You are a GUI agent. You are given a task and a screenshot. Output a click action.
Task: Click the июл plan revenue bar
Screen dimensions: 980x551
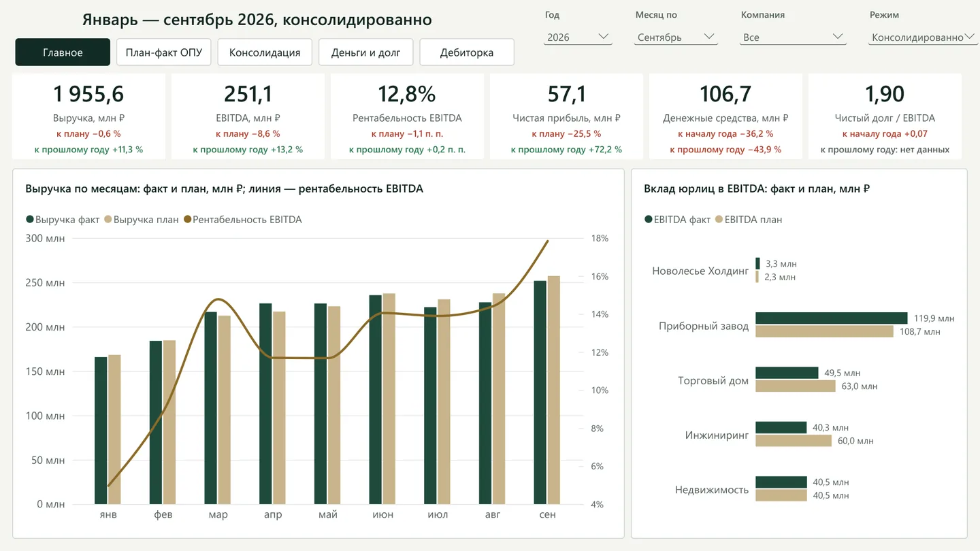tap(444, 402)
